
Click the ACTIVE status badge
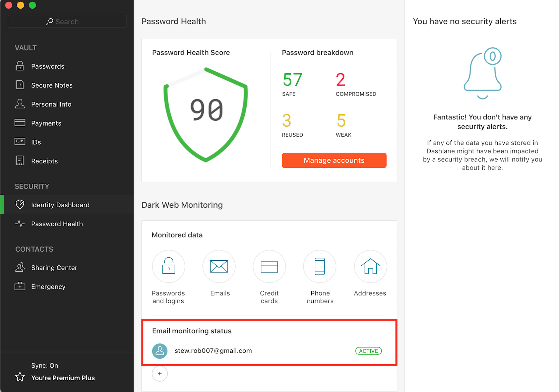click(368, 351)
